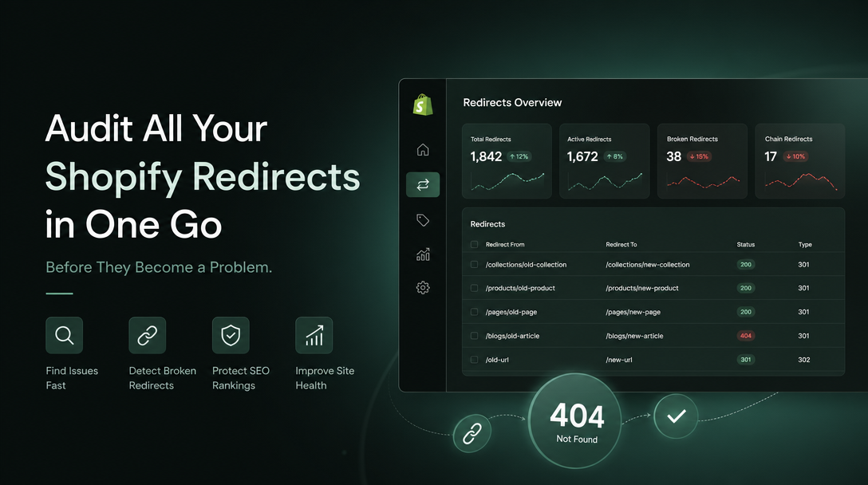The height and width of the screenshot is (485, 868).
Task: Check the /blogs/old-article row checkbox
Action: pos(474,336)
